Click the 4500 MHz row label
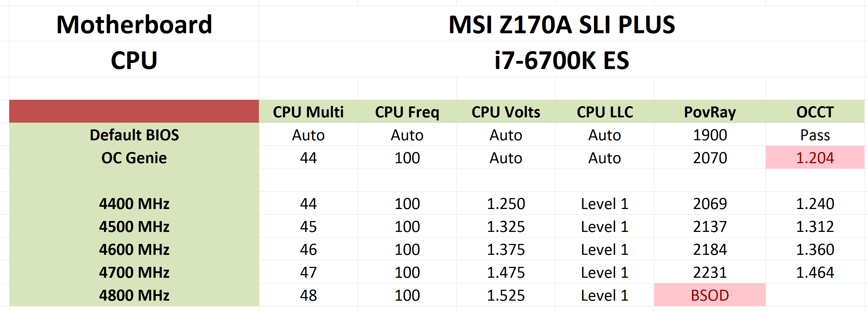Viewport: 868px width, 311px height. coord(134,226)
